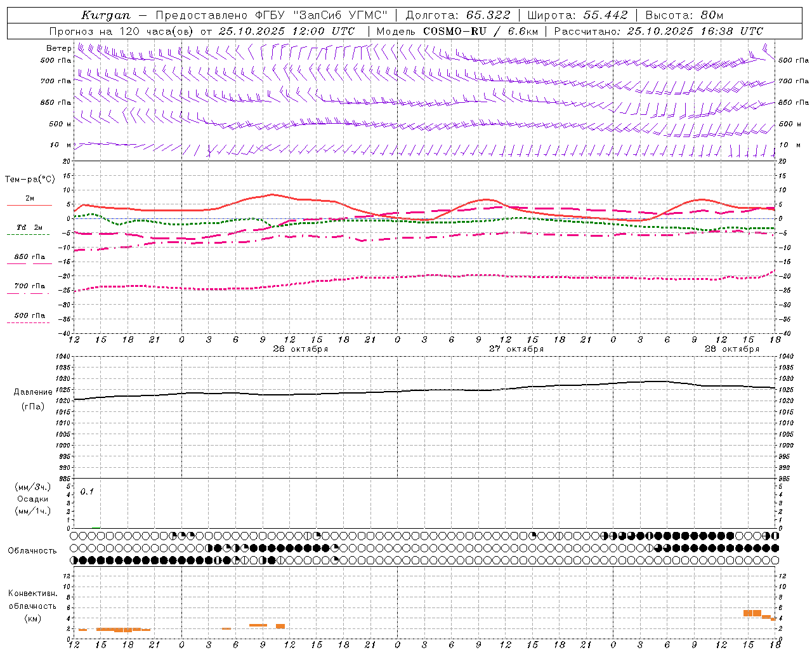Screen dimensions: 812x650
Task: Select the 'Тем-ра(°C)' temperature label
Action: point(30,180)
